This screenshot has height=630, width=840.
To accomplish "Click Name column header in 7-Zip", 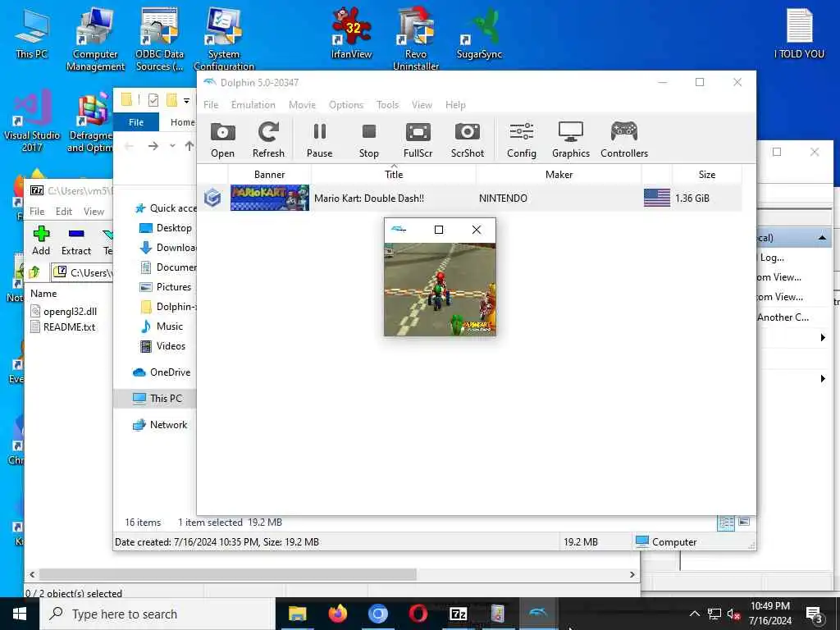I will click(43, 294).
